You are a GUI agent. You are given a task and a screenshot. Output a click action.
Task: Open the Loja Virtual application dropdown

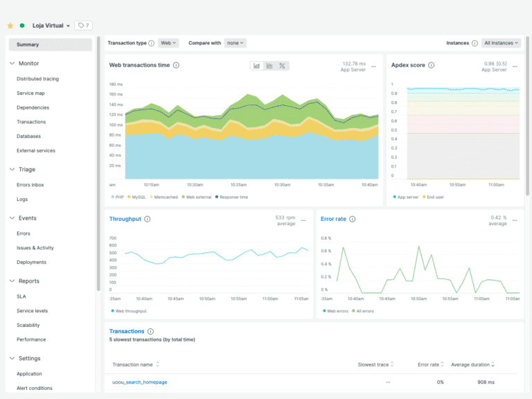pyautogui.click(x=51, y=26)
